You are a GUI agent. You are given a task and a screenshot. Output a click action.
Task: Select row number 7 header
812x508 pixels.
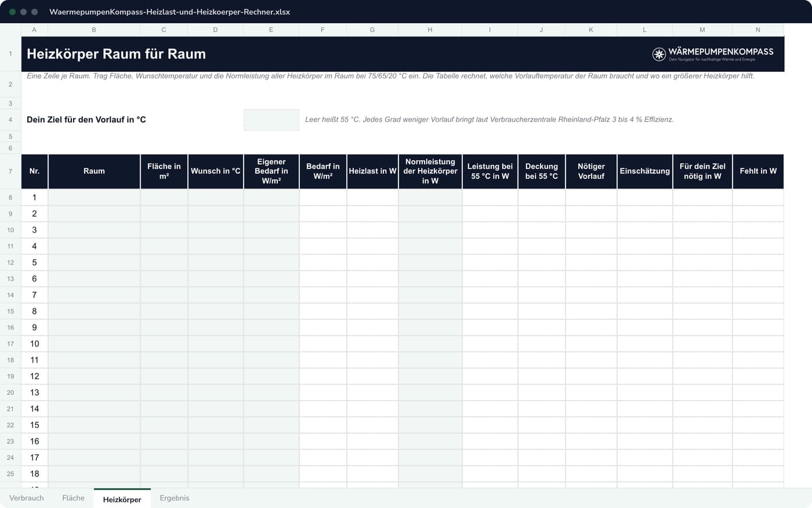click(10, 171)
